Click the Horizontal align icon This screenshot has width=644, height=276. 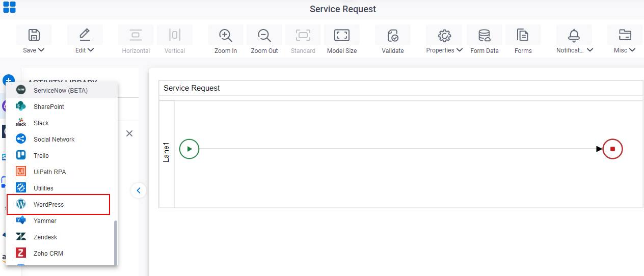click(x=136, y=35)
